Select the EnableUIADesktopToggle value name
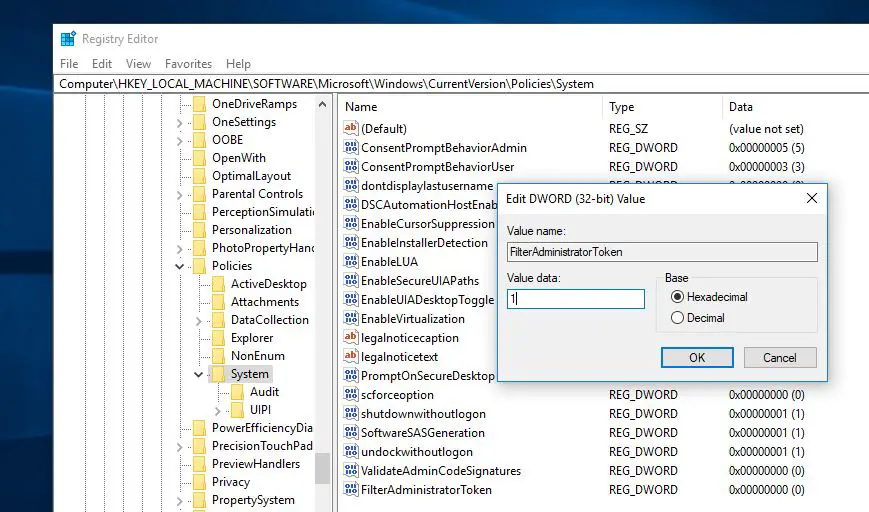869x512 pixels. (x=427, y=299)
